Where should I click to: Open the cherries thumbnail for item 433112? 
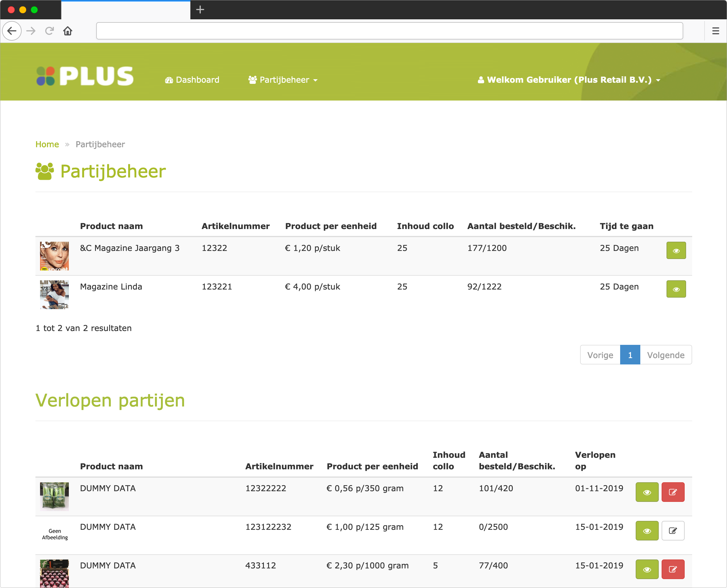pyautogui.click(x=54, y=573)
